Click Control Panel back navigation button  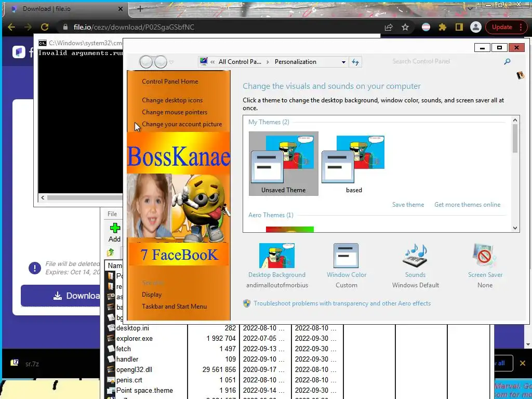tap(146, 62)
